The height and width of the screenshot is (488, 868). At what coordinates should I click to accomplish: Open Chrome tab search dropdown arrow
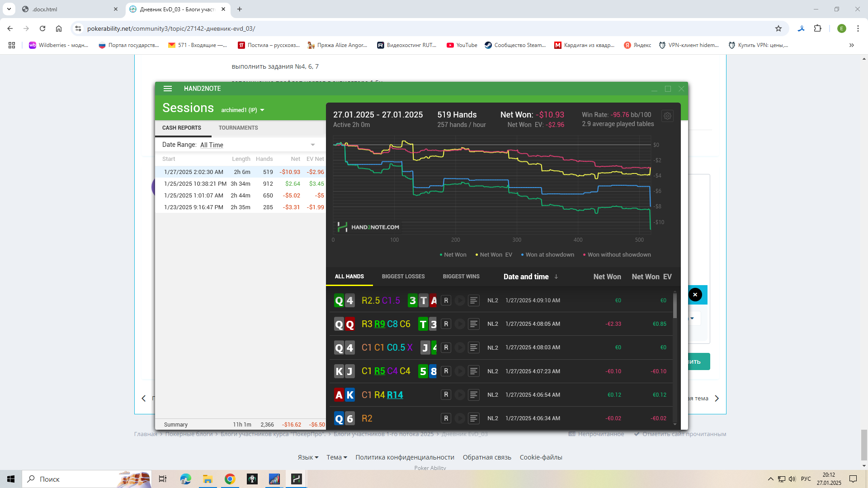[x=9, y=9]
